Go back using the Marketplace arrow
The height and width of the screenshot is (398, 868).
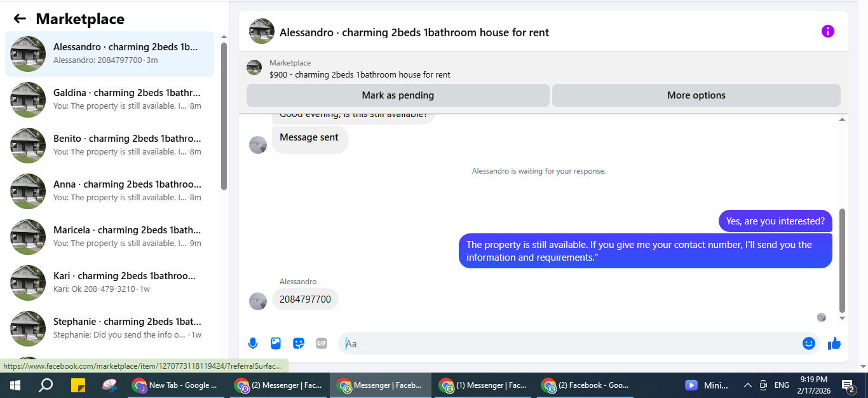20,19
